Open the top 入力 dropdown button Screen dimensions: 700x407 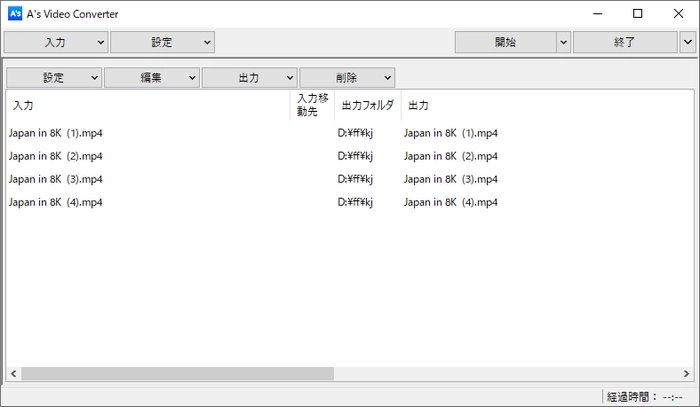(x=56, y=42)
